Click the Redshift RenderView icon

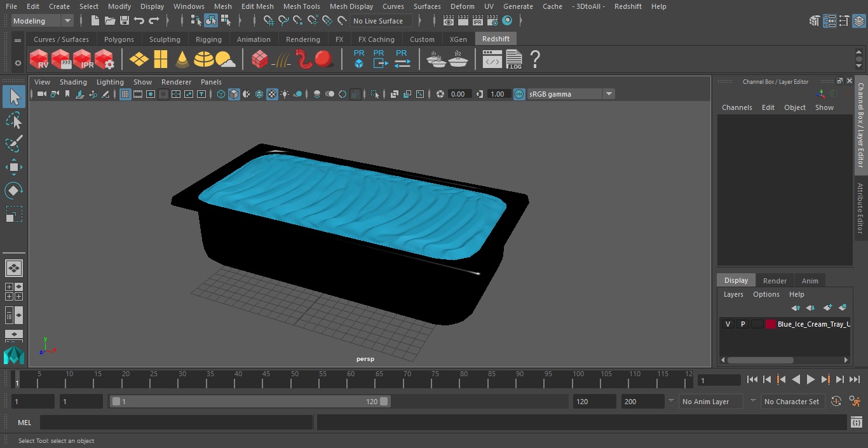(39, 60)
